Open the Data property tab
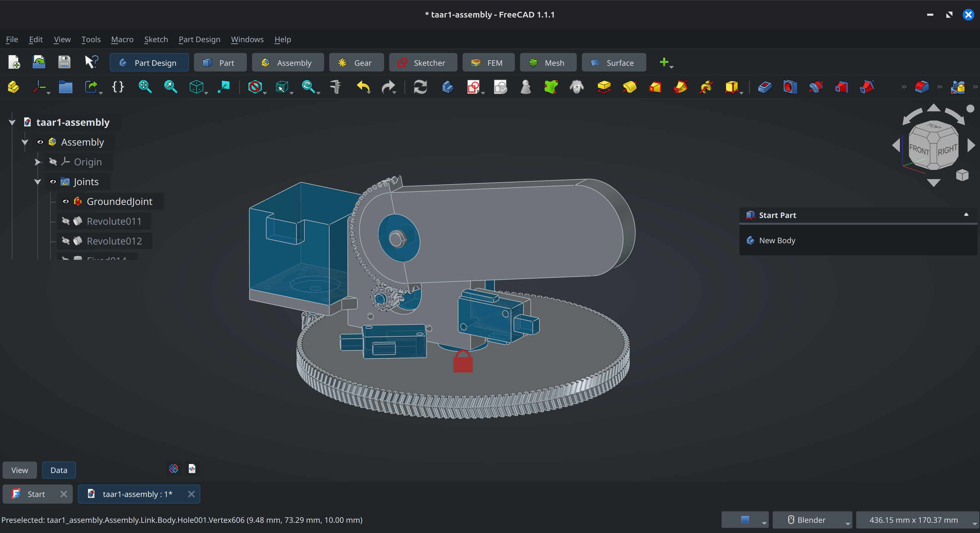980x533 pixels. click(x=59, y=470)
